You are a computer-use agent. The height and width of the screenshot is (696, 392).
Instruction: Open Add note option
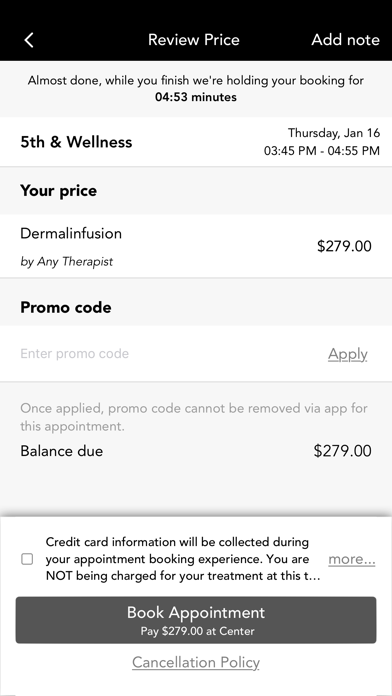click(x=345, y=40)
